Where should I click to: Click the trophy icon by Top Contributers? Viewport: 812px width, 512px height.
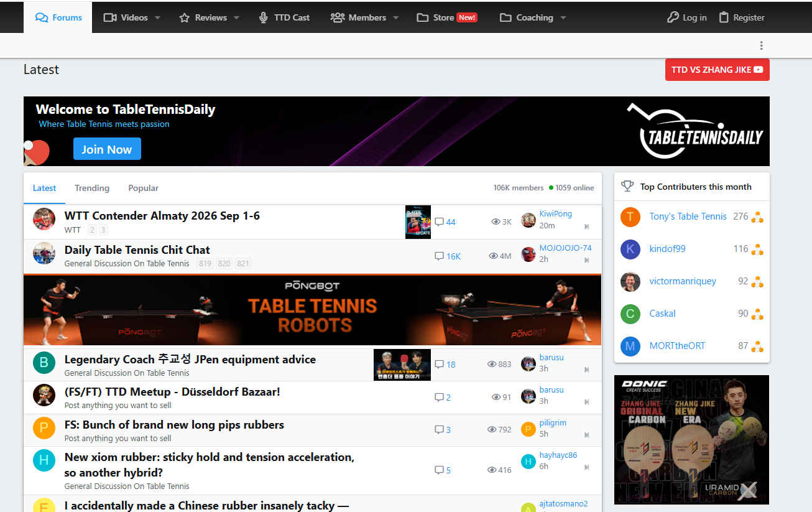(628, 186)
